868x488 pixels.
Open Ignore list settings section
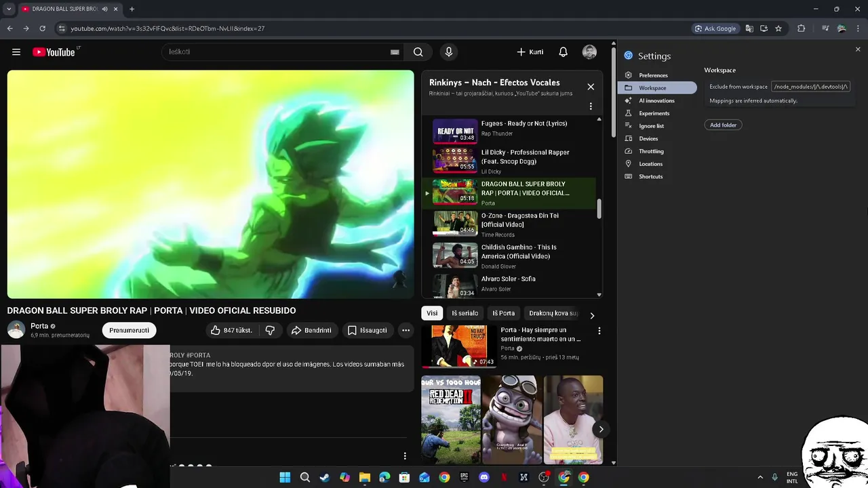tap(656, 126)
